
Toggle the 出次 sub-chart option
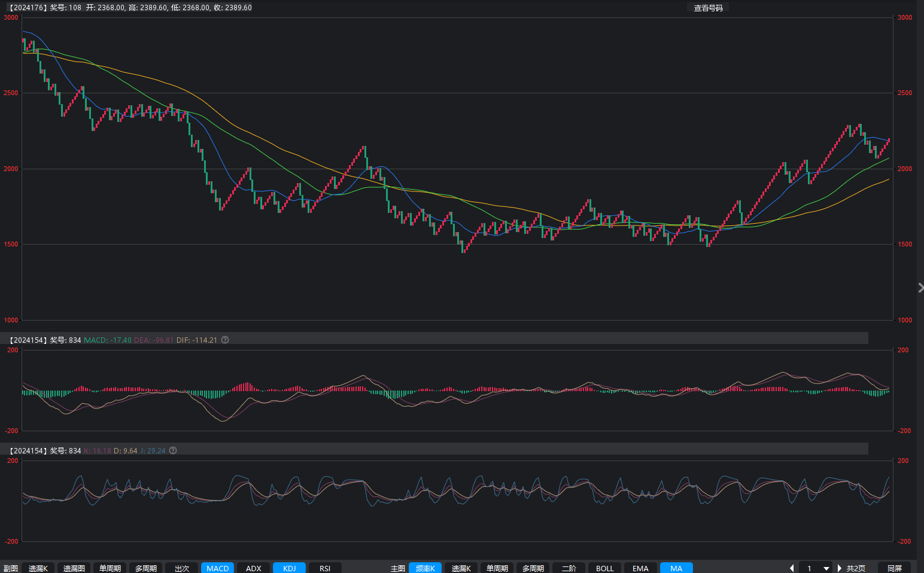click(182, 568)
